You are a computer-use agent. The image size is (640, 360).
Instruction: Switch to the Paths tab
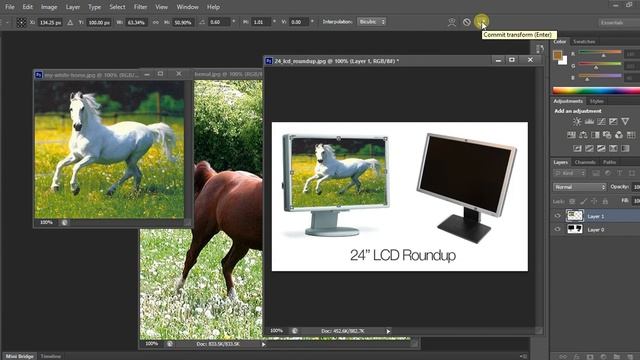tap(609, 162)
